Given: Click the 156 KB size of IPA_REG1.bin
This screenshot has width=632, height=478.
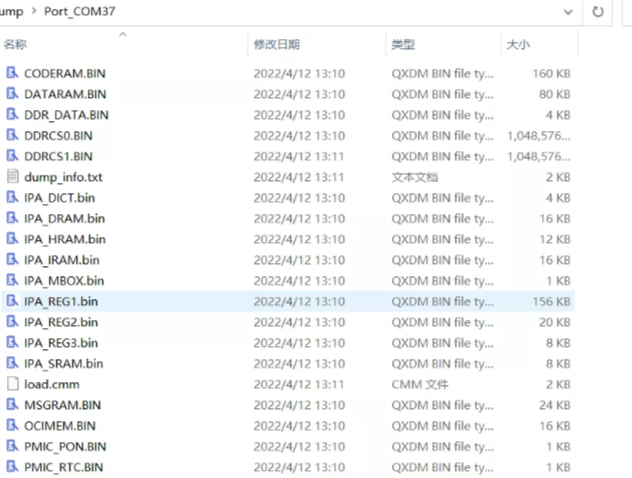Looking at the screenshot, I should (x=551, y=301).
